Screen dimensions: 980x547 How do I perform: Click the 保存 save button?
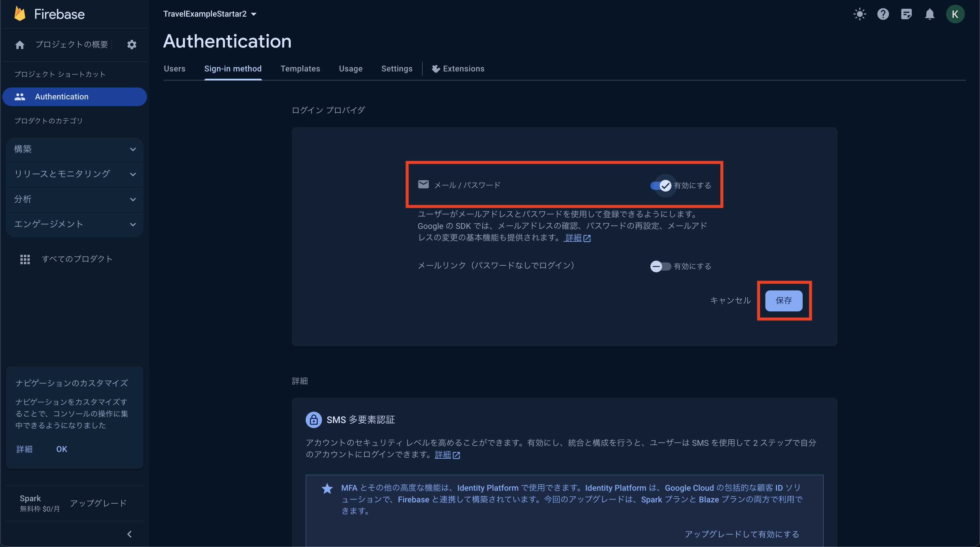pos(783,301)
